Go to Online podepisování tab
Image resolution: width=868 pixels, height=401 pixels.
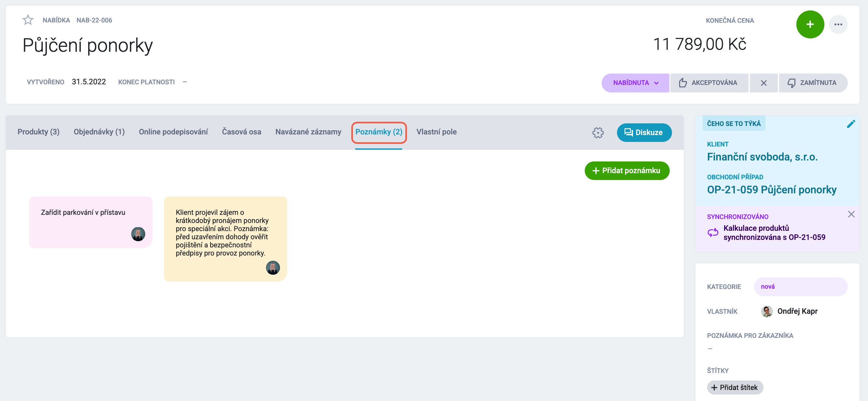[x=173, y=132]
